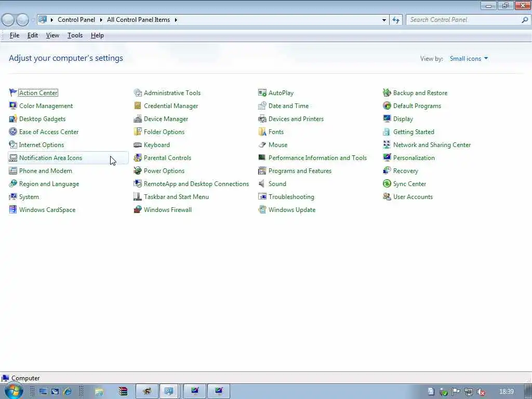Click the Sync Center green icon
The height and width of the screenshot is (399, 532).
(387, 183)
